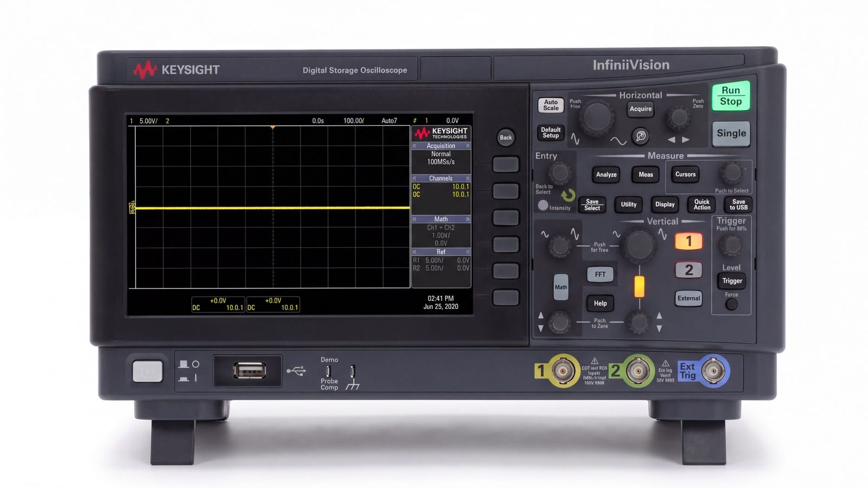Tap the 02:41 PM clock readout
868x488 pixels.
coord(441,298)
